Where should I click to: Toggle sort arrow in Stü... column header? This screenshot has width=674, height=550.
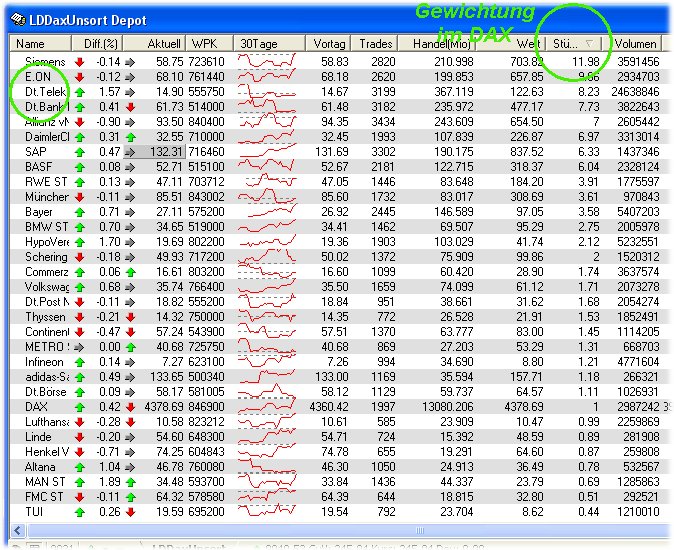coord(590,43)
